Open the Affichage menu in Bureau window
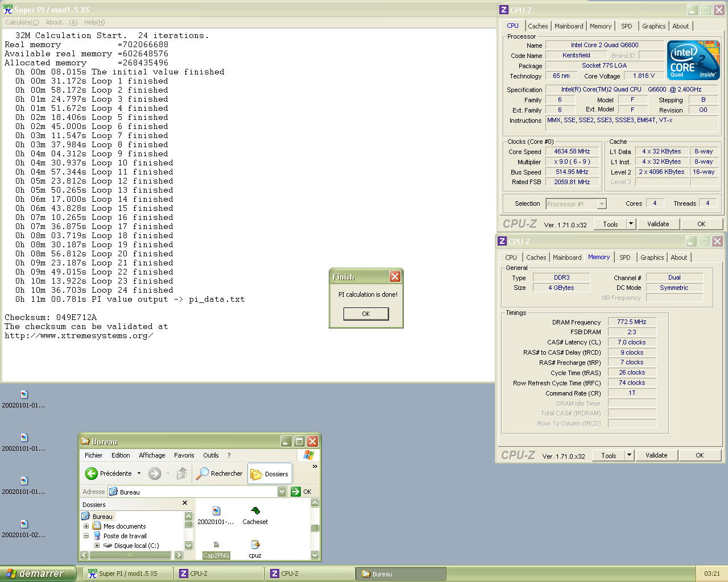The height and width of the screenshot is (582, 728). 152,455
